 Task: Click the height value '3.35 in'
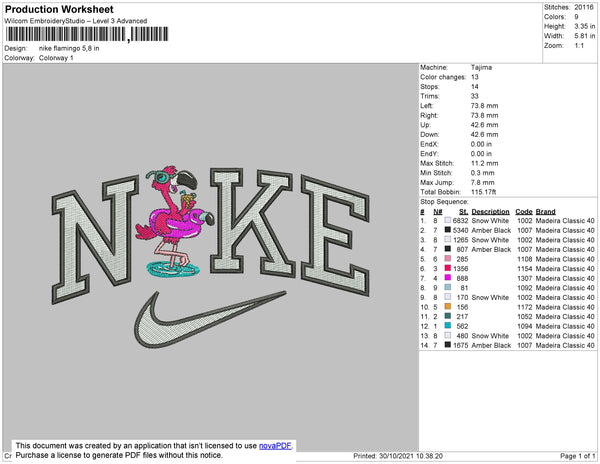click(585, 26)
